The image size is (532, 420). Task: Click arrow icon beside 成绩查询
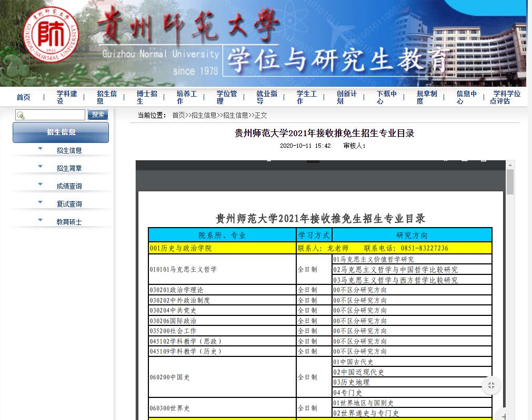[41, 185]
